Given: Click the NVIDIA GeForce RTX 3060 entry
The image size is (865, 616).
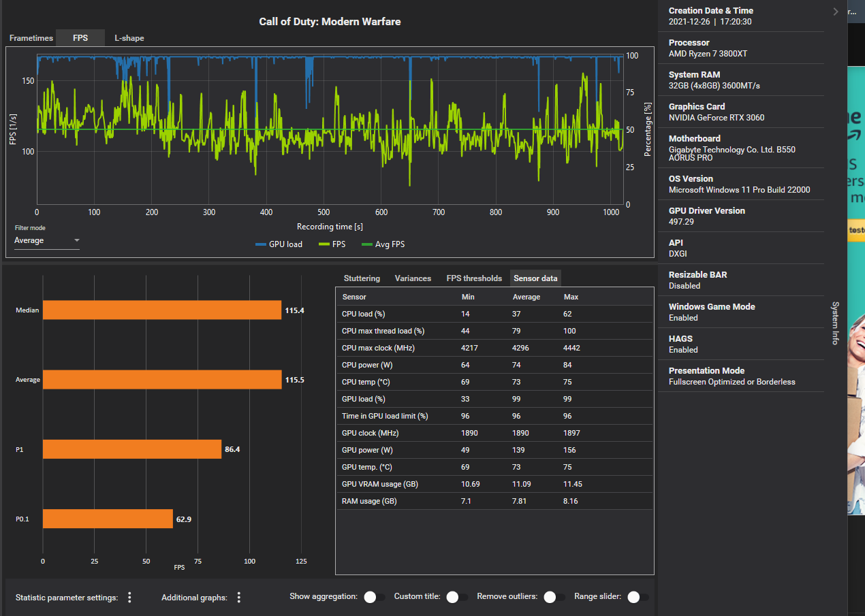Looking at the screenshot, I should pos(717,118).
